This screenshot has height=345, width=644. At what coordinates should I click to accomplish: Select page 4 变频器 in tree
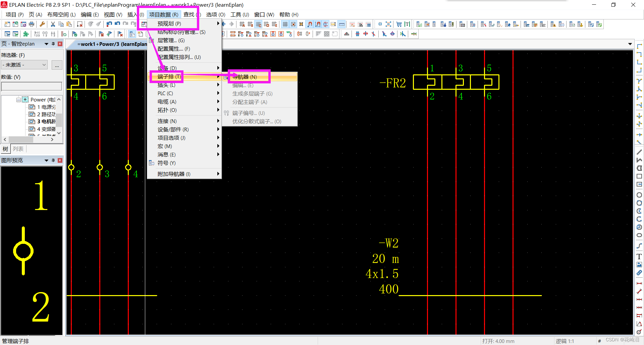42,129
